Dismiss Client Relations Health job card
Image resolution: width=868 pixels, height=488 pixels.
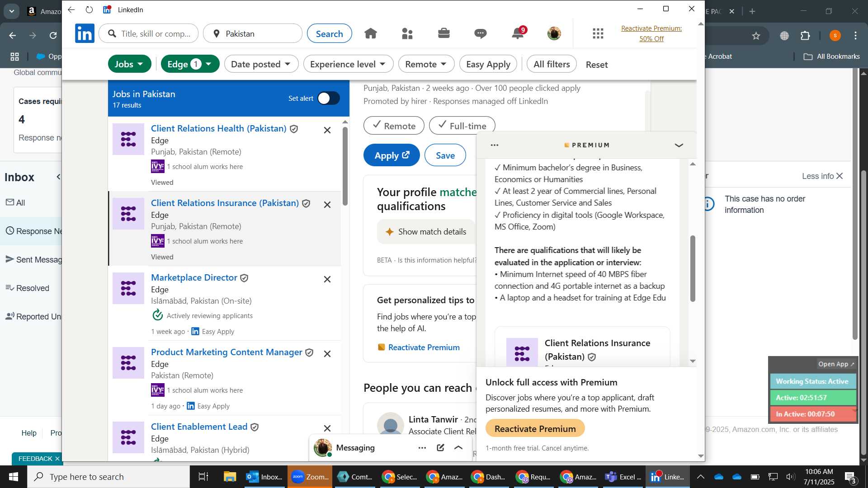(327, 130)
